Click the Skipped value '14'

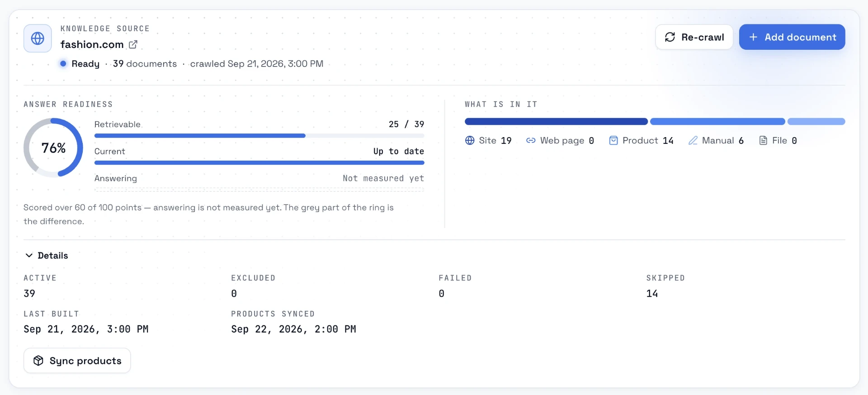(x=652, y=294)
